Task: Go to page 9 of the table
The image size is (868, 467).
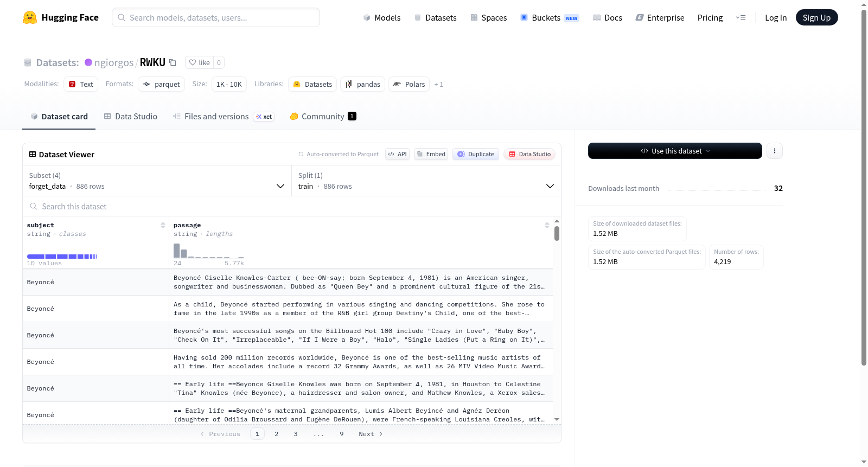Action: pos(342,434)
